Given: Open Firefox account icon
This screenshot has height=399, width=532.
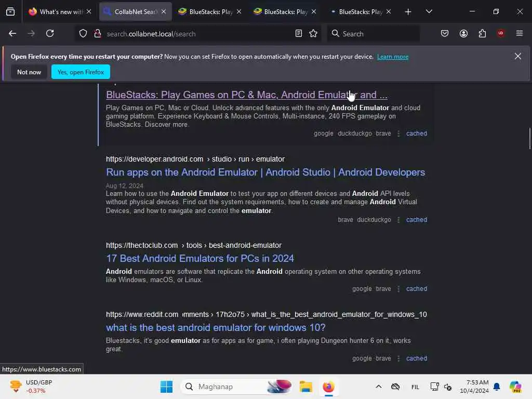Looking at the screenshot, I should tap(463, 33).
